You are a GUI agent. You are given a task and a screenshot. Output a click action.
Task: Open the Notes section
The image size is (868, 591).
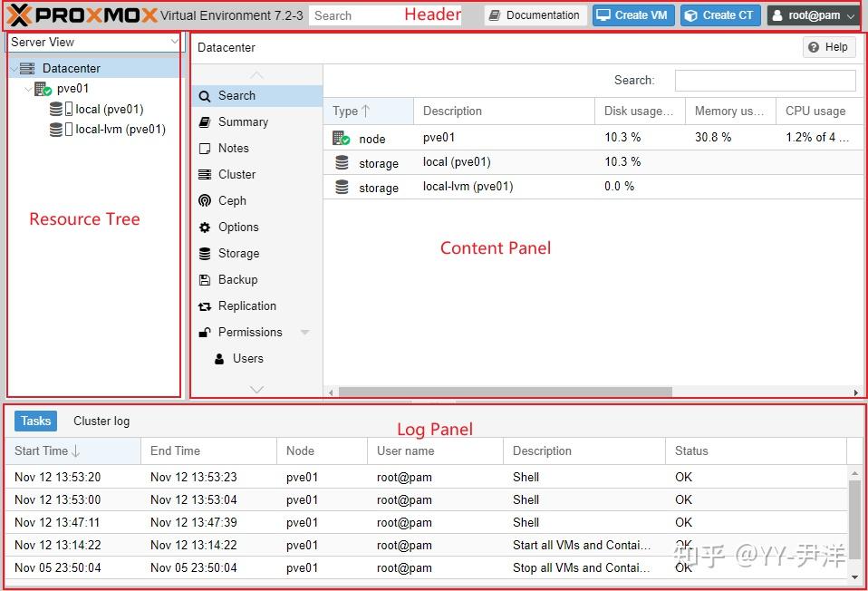click(x=233, y=148)
